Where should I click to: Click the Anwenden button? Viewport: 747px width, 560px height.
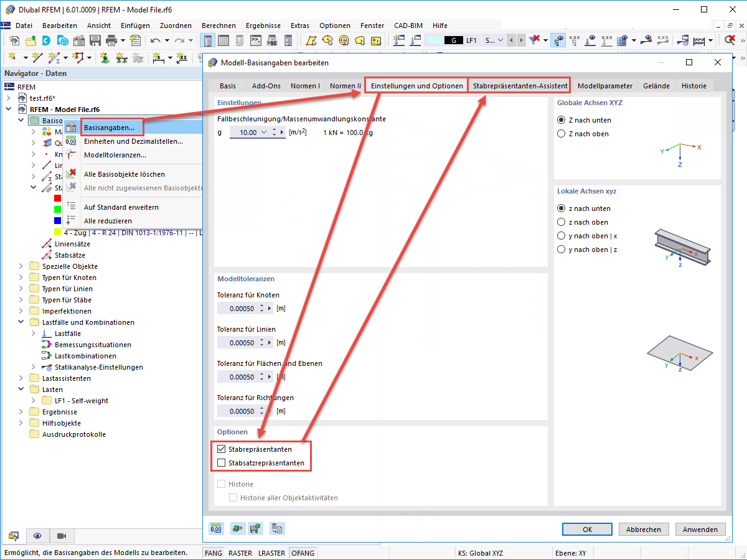(x=700, y=530)
